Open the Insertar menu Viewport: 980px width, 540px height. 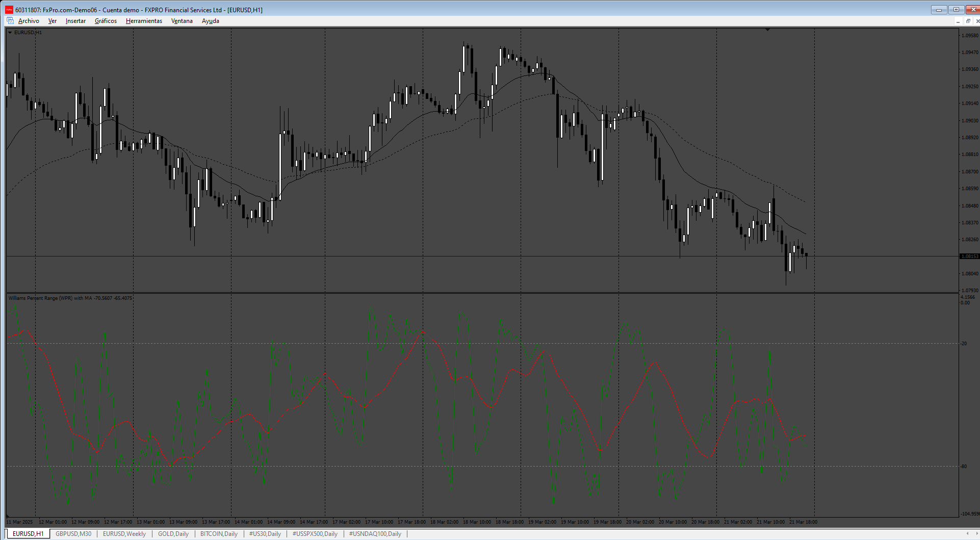(75, 21)
